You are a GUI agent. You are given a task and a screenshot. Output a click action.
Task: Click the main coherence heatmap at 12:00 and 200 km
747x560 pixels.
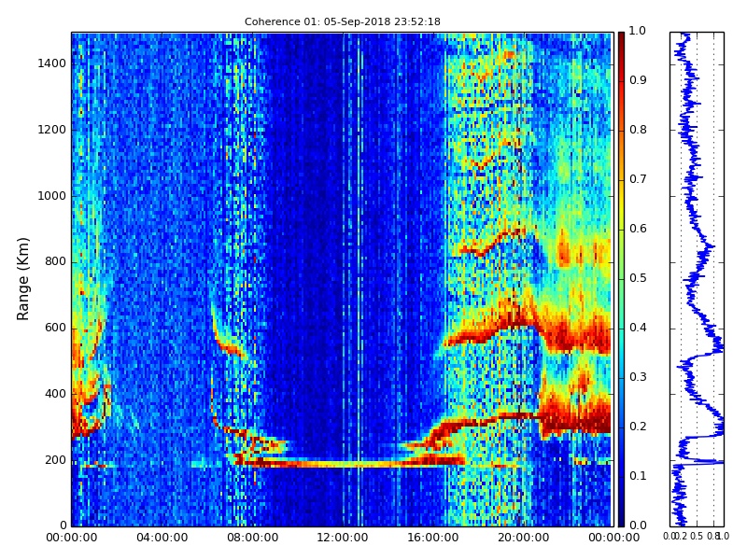[x=343, y=460]
